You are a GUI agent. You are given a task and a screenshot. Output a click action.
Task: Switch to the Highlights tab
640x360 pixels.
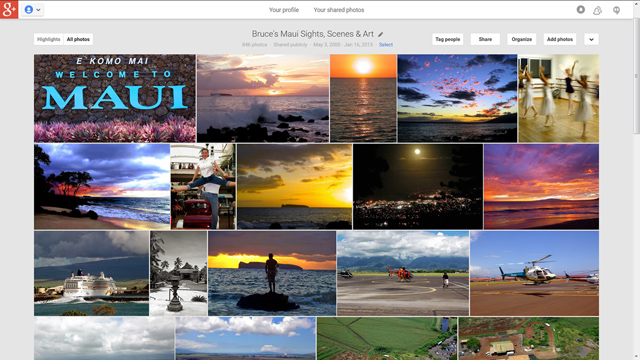point(49,39)
